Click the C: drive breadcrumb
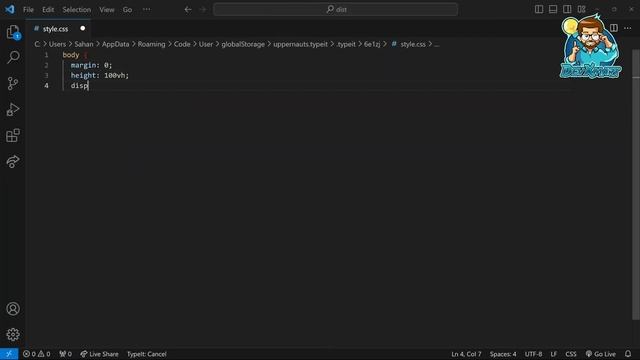This screenshot has height=360, width=640. (x=37, y=44)
